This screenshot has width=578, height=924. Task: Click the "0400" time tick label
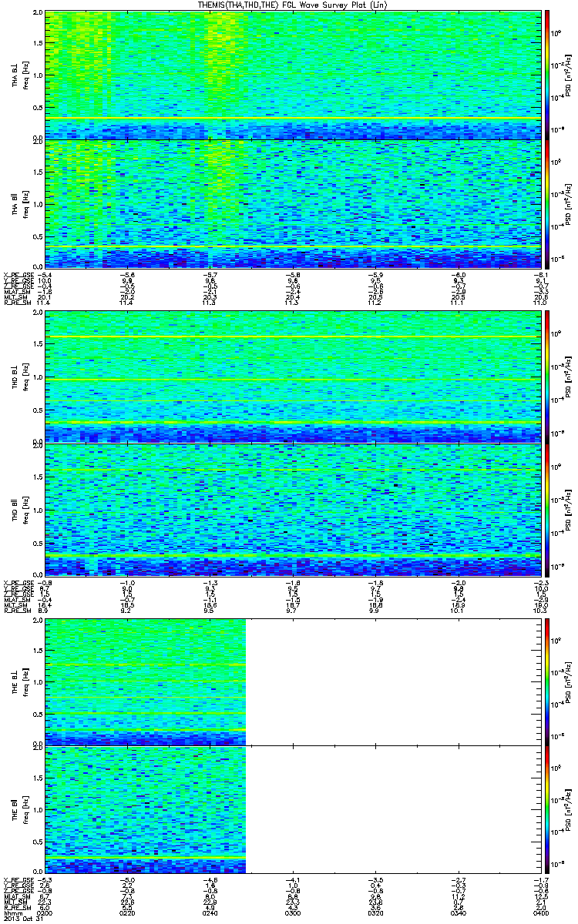tap(539, 912)
